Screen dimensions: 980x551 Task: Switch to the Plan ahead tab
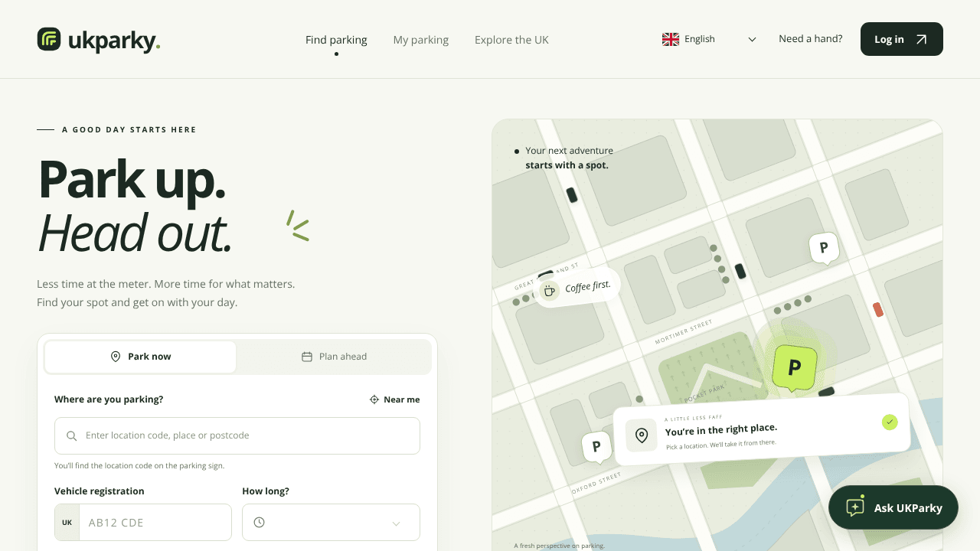(x=334, y=357)
